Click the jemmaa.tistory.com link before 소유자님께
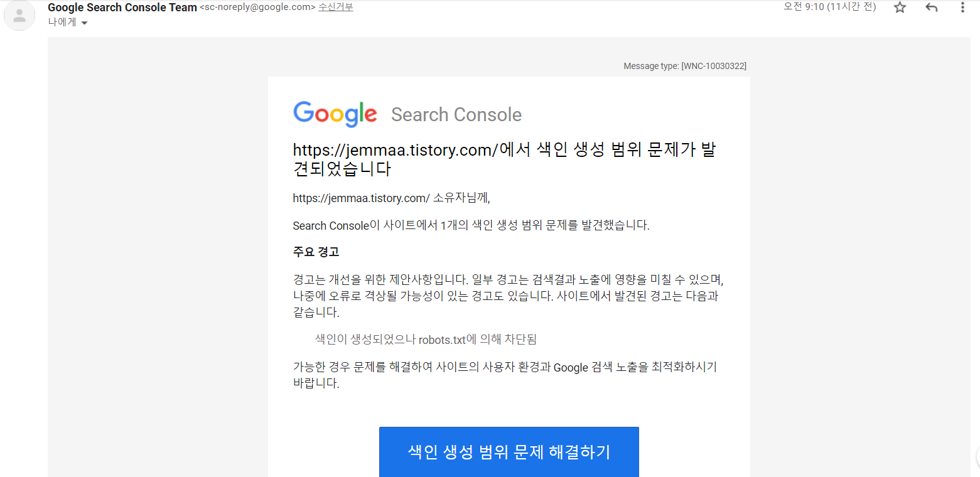 [x=361, y=198]
